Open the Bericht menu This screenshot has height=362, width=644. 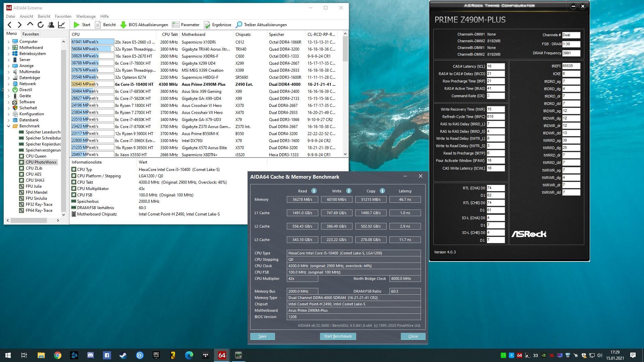44,16
